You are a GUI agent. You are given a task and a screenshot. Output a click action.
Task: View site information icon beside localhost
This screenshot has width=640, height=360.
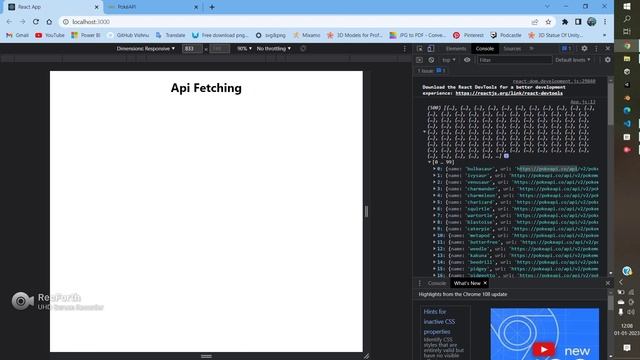click(x=66, y=22)
